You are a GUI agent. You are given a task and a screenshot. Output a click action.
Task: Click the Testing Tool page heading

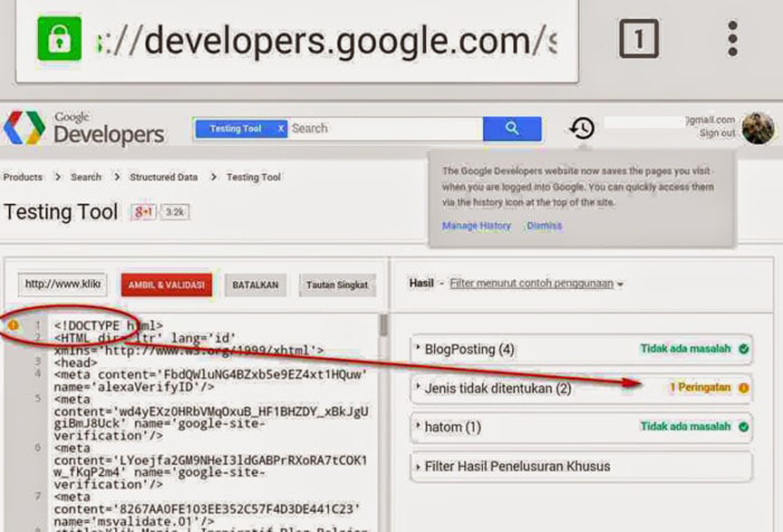click(61, 212)
